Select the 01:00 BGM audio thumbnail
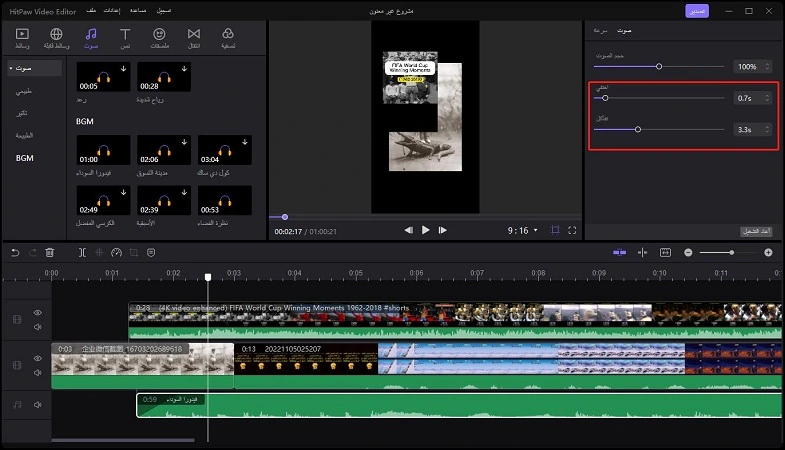The width and height of the screenshot is (785, 450). coord(103,150)
